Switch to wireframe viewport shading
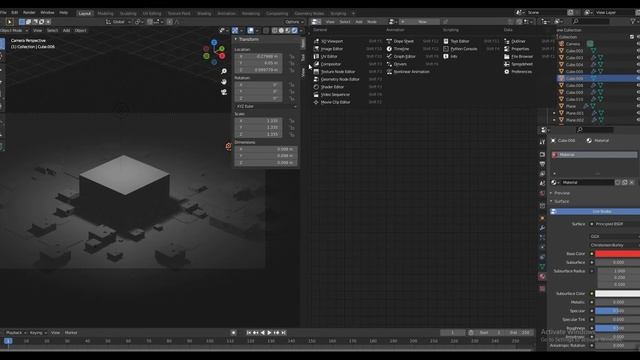This screenshot has height=360, width=640. pyautogui.click(x=275, y=31)
